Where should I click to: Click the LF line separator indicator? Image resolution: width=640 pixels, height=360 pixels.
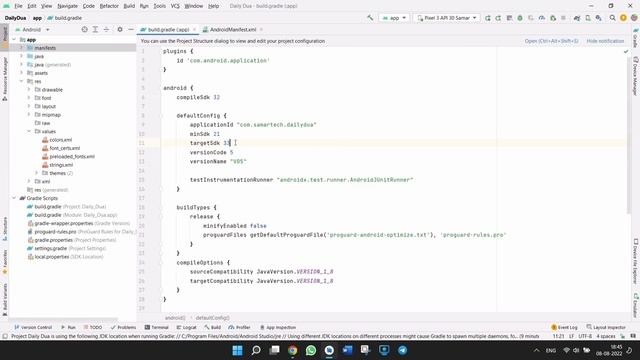coord(571,336)
